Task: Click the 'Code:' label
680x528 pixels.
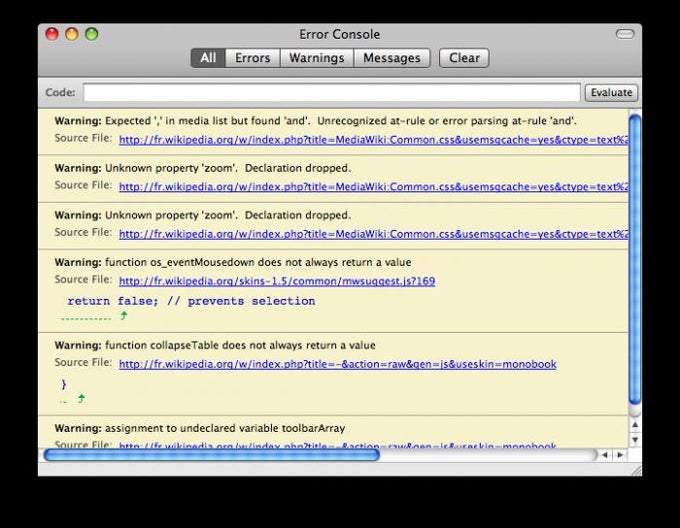Action: (60, 92)
